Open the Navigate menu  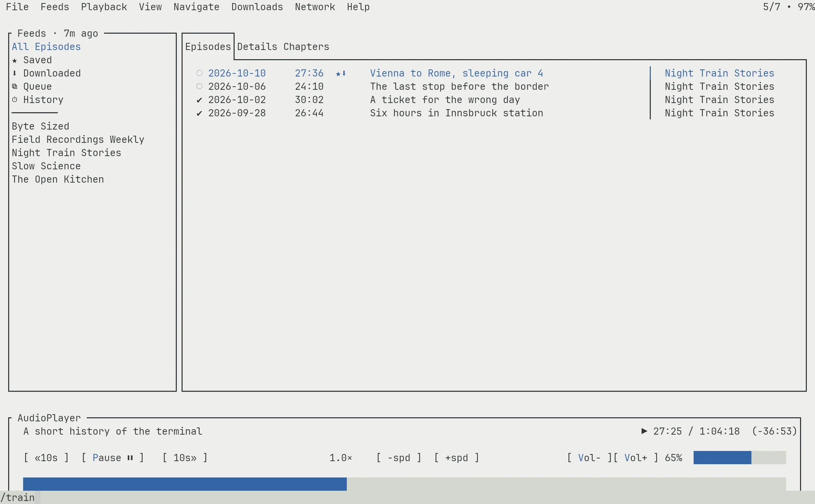(x=197, y=7)
